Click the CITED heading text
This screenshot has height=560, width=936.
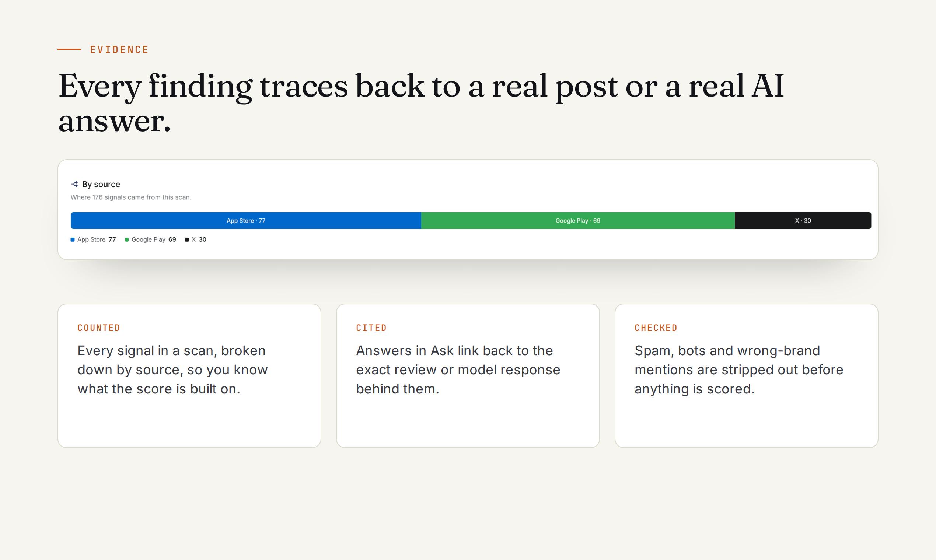371,328
